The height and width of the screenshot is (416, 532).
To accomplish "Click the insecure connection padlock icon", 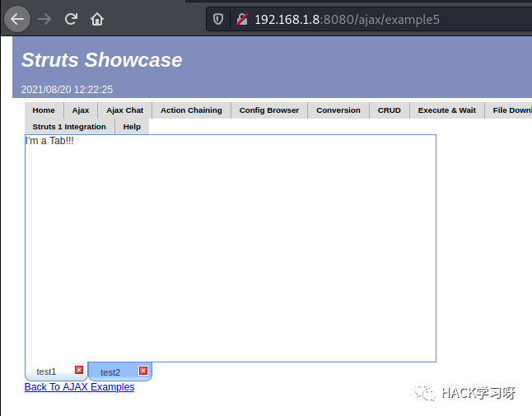I will pyautogui.click(x=242, y=19).
